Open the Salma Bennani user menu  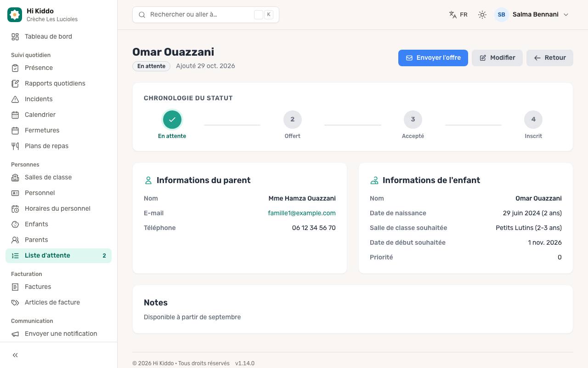[x=532, y=15]
